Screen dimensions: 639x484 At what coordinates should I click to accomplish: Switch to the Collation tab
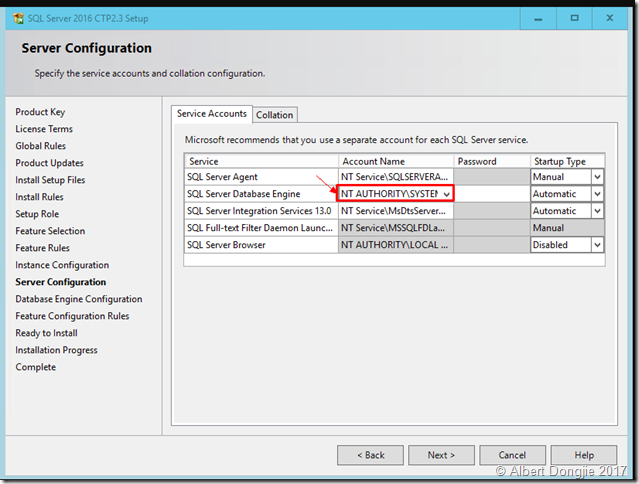pyautogui.click(x=275, y=115)
